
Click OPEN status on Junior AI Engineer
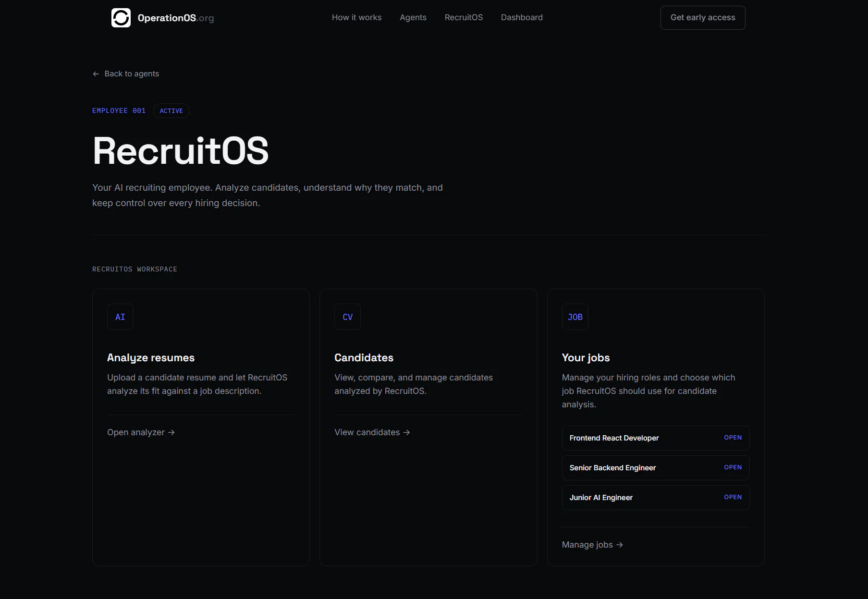pos(733,497)
